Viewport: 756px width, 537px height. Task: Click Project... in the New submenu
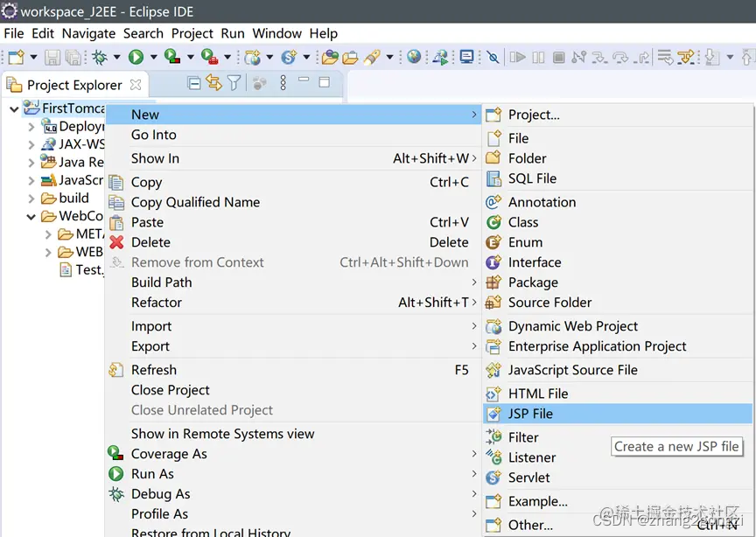click(x=618, y=115)
